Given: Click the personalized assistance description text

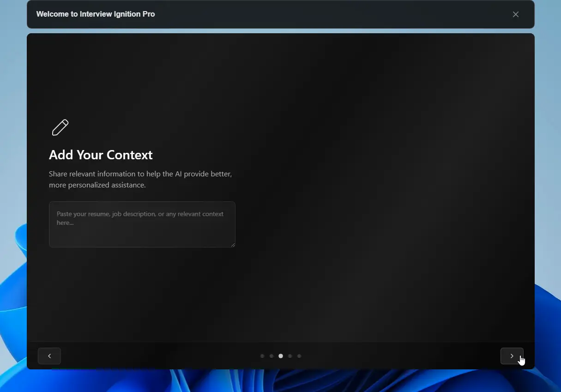Looking at the screenshot, I should coord(140,179).
